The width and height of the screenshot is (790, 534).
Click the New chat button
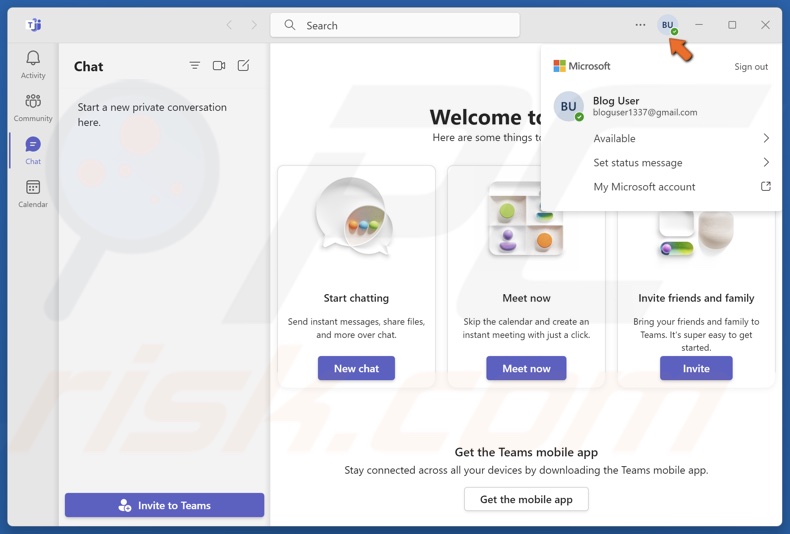point(356,369)
